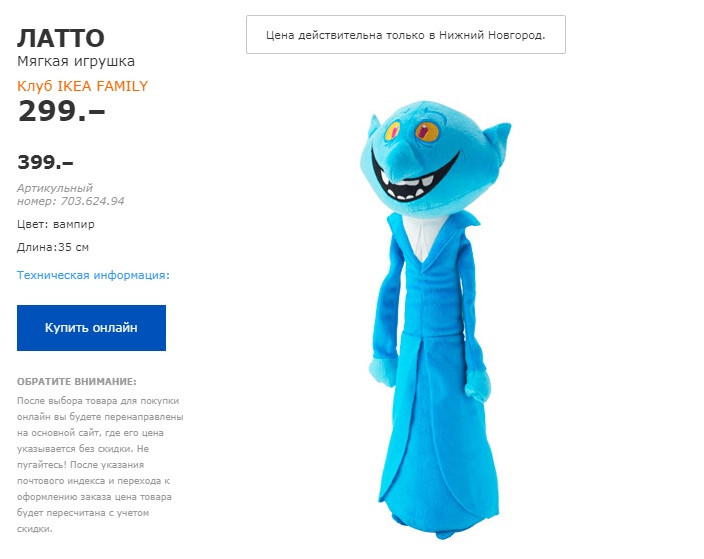
Task: Click the ОБРАТИТЕ ВНИМАНИЕ heading
Action: 77,382
